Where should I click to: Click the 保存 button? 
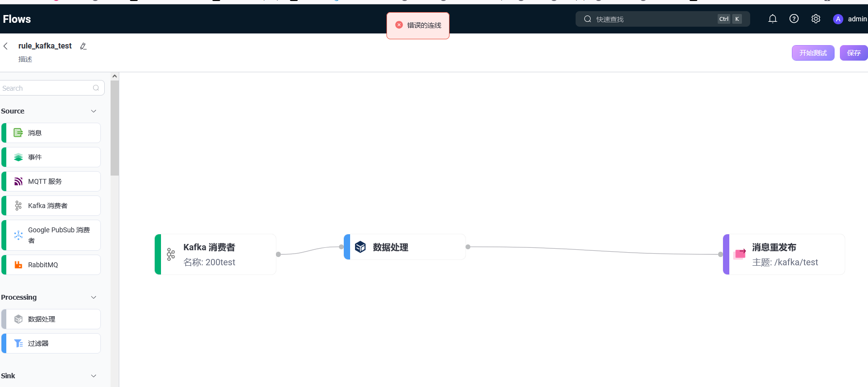[854, 53]
